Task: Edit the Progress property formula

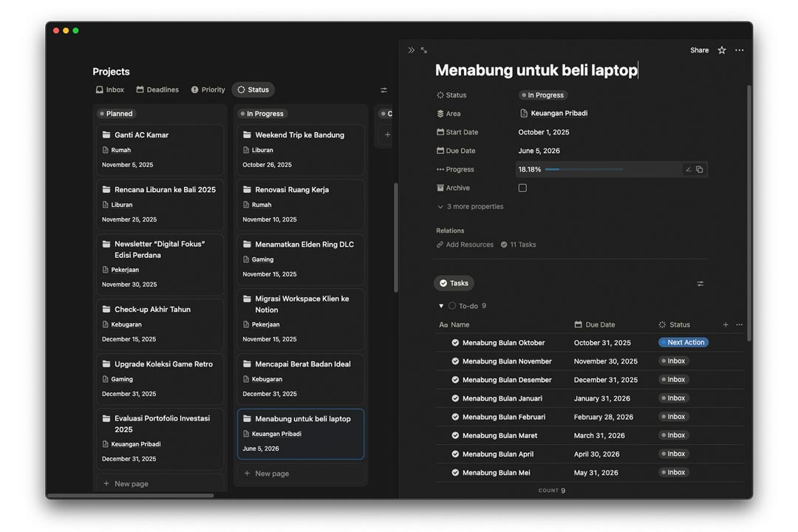Action: [x=688, y=169]
